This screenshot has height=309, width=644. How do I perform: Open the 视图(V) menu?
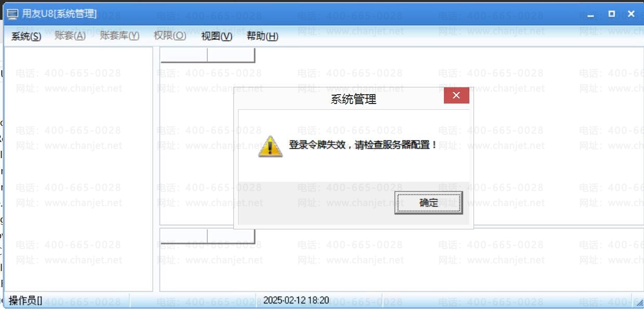pos(217,36)
